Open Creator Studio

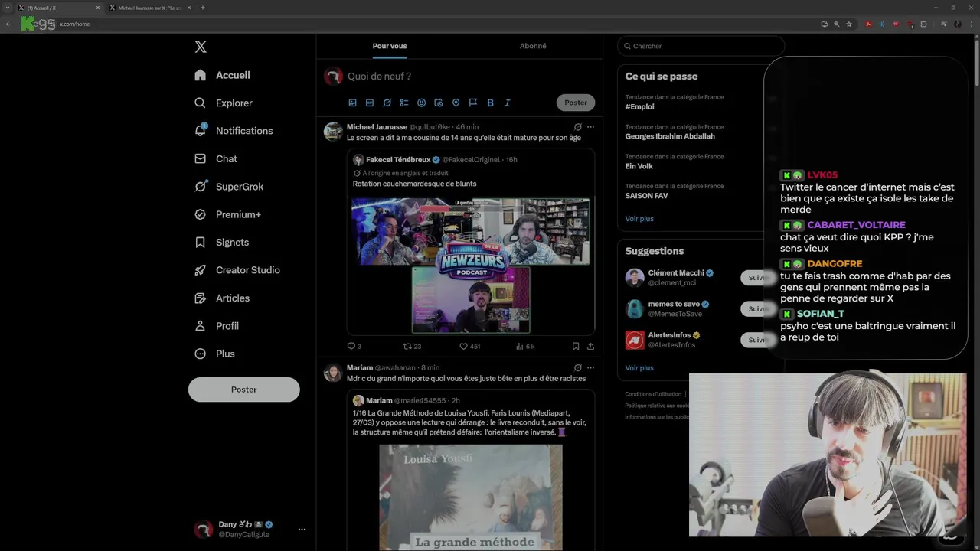click(x=237, y=270)
